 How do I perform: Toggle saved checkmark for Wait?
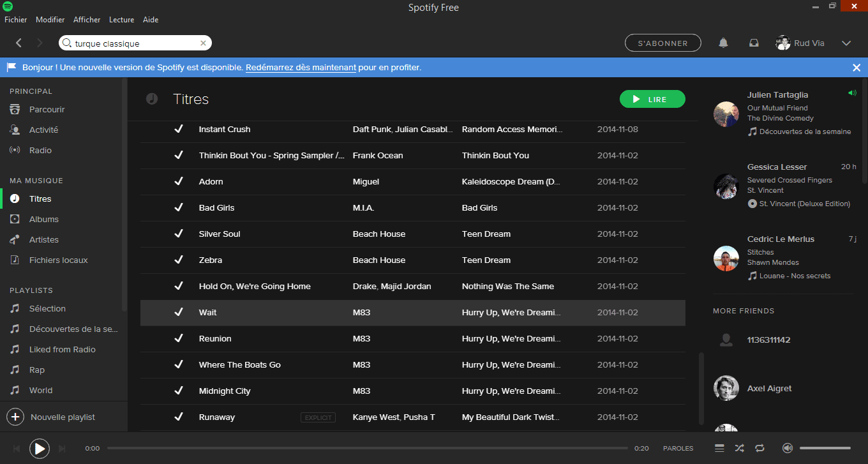179,312
